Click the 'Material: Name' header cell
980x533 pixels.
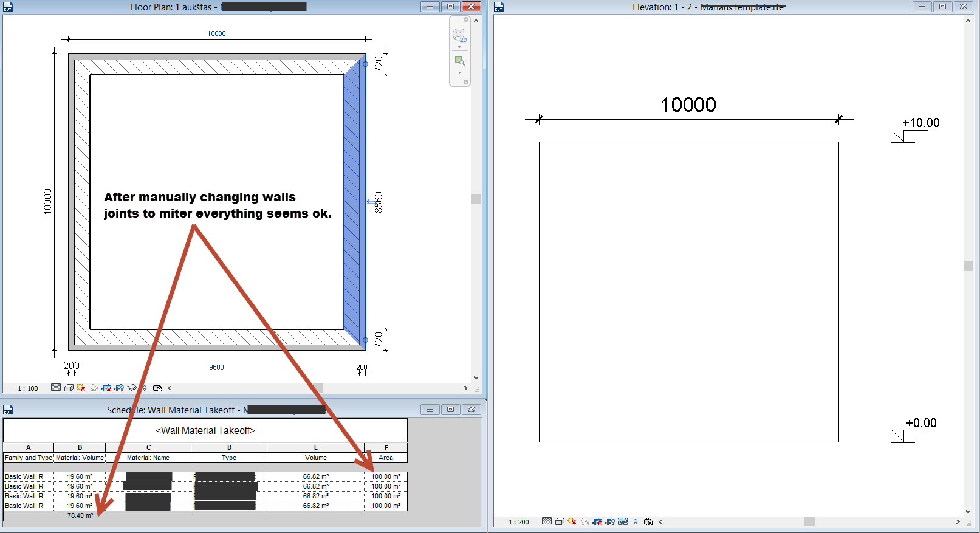(x=148, y=458)
